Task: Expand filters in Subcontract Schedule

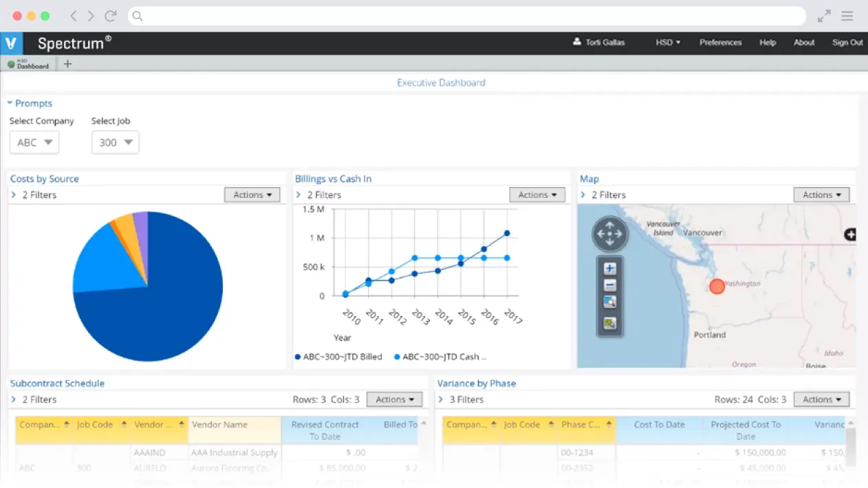Action: coord(14,399)
